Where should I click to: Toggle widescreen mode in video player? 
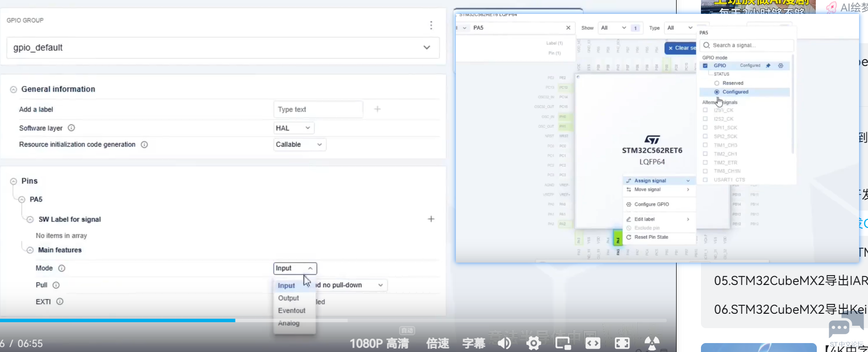593,343
